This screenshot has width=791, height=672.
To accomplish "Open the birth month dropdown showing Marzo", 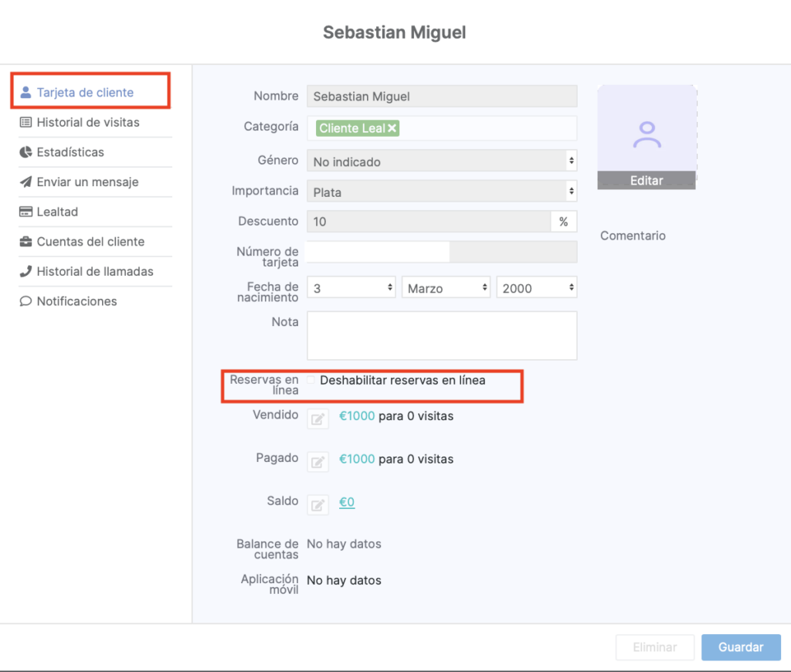I will point(446,288).
